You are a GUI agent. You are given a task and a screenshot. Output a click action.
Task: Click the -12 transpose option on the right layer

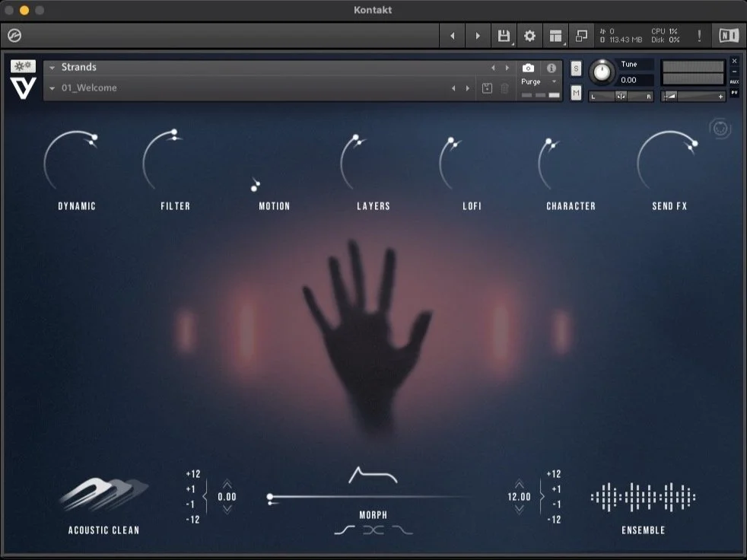[554, 520]
